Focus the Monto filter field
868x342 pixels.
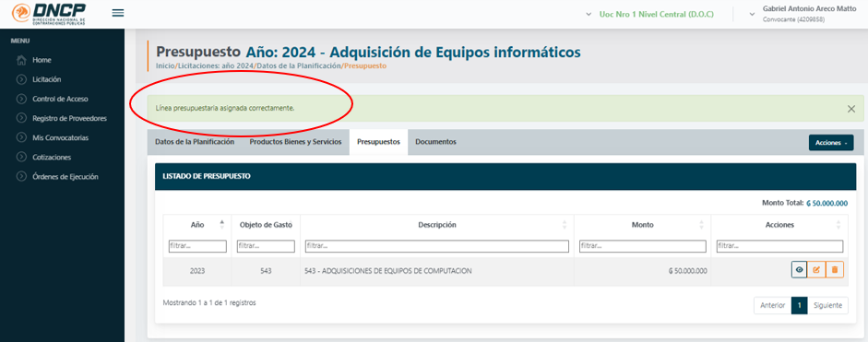(x=642, y=246)
